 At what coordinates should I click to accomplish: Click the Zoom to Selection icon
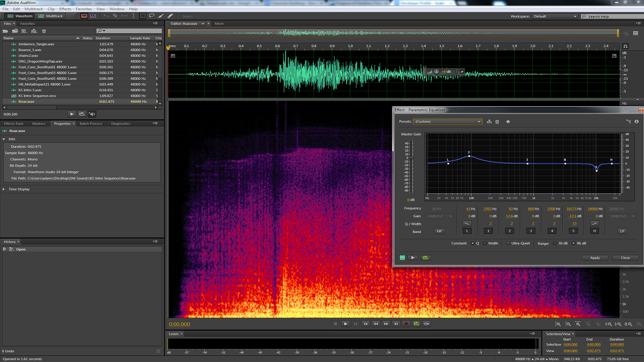[628, 324]
